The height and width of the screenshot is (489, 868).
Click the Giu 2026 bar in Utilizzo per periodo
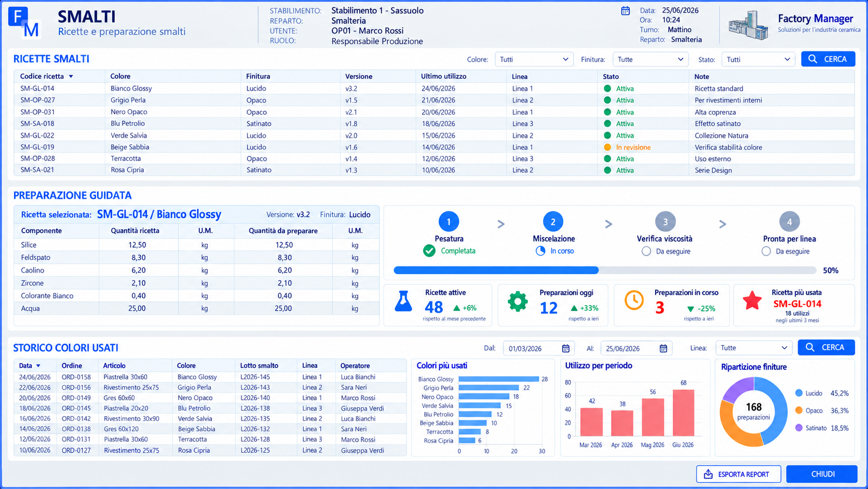[x=683, y=413]
